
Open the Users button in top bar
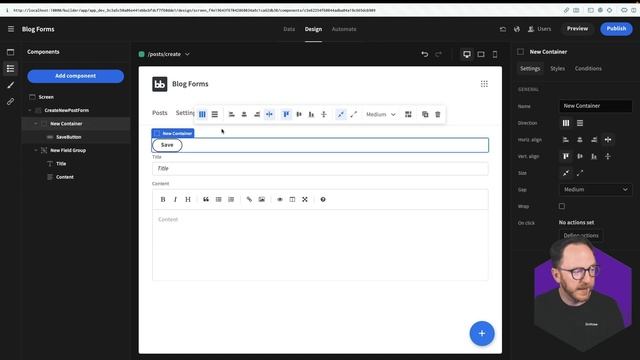[x=540, y=29]
